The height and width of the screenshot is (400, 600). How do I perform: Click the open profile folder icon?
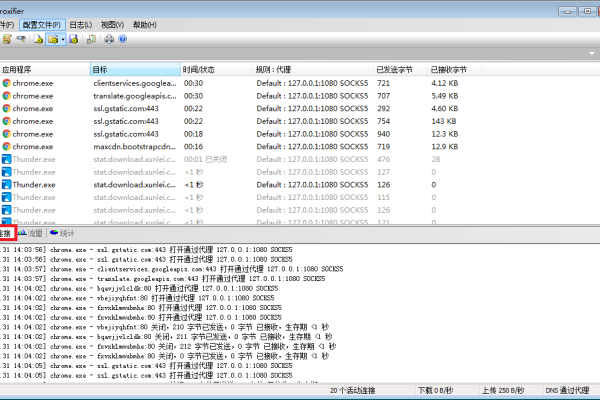54,39
